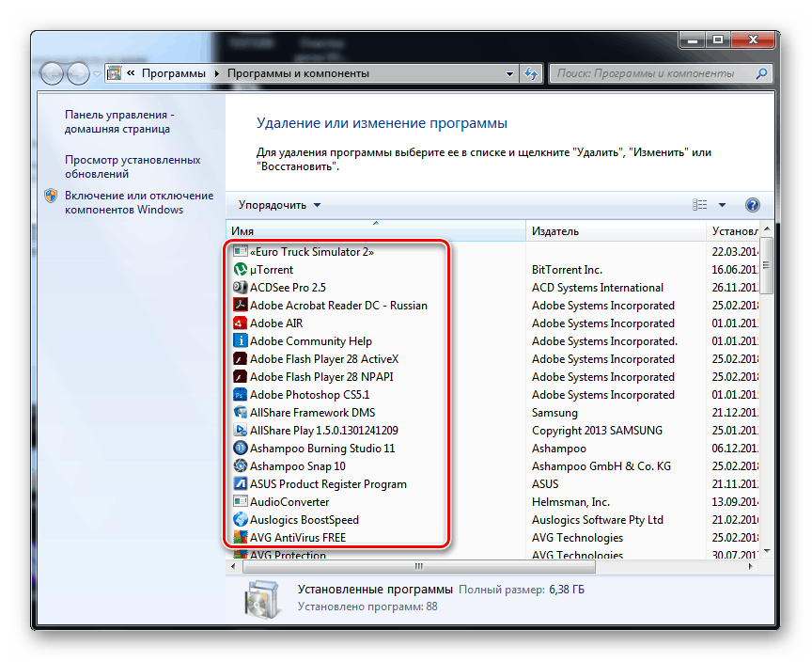The width and height of the screenshot is (812, 662).
Task: Click the change view icon
Action: tap(699, 205)
